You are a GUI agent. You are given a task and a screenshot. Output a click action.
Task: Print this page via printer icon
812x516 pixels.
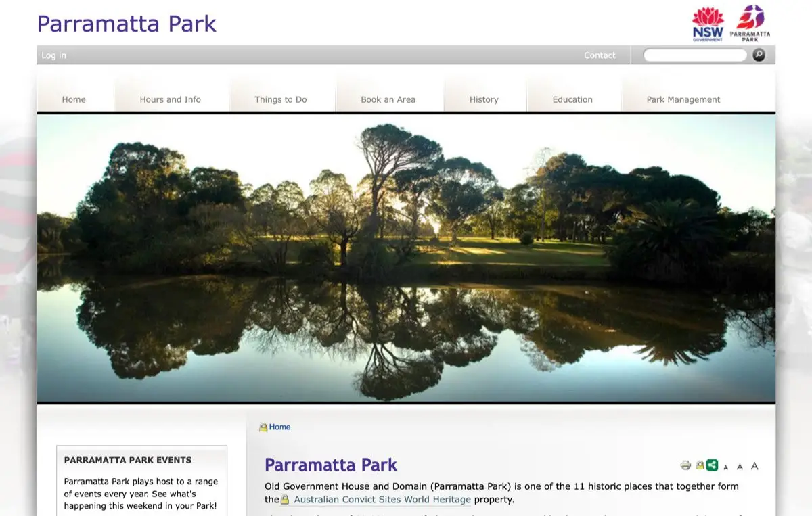click(x=685, y=465)
